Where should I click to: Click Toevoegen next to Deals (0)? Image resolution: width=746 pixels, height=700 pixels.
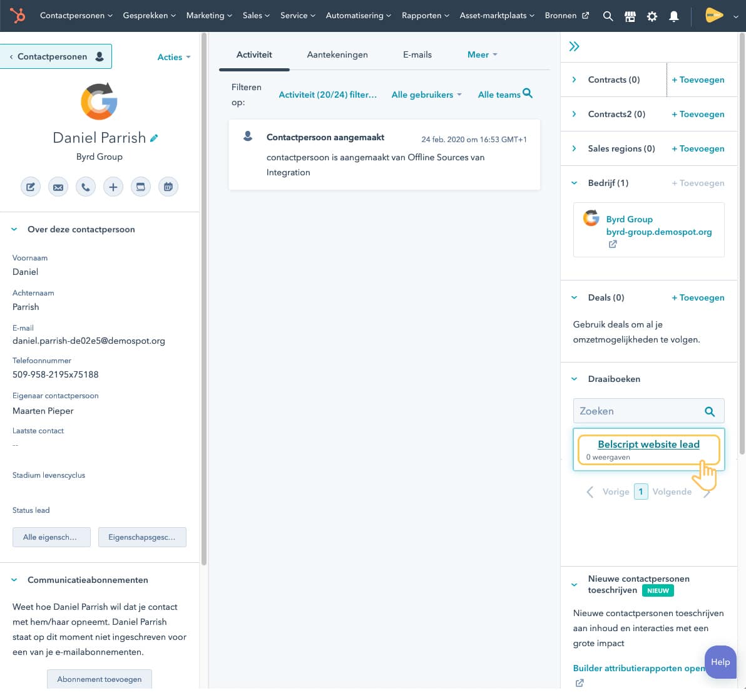coord(698,298)
